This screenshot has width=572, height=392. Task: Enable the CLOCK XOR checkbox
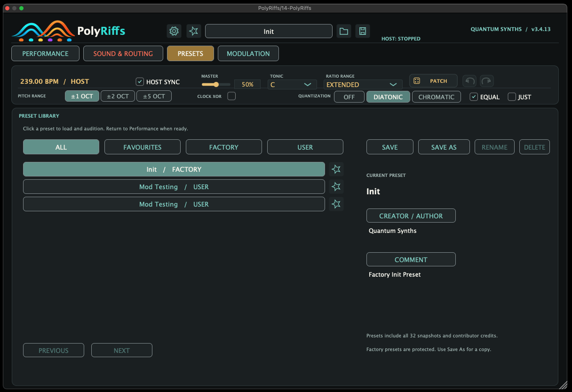tap(231, 96)
